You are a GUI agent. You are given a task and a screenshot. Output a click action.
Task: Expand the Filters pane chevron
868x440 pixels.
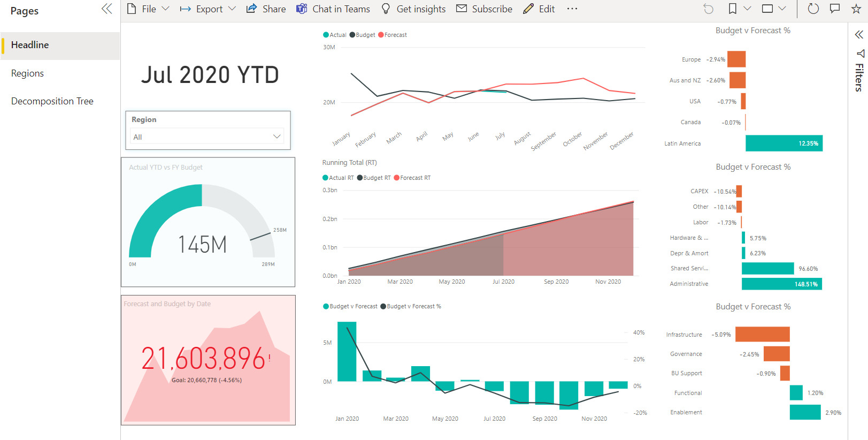coord(859,35)
